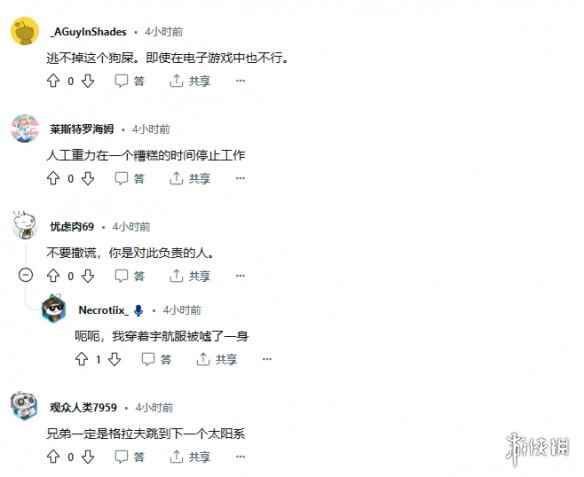The image size is (584, 477).
Task: Click the 莱斯特罗海姆 profile avatar
Action: [25, 128]
